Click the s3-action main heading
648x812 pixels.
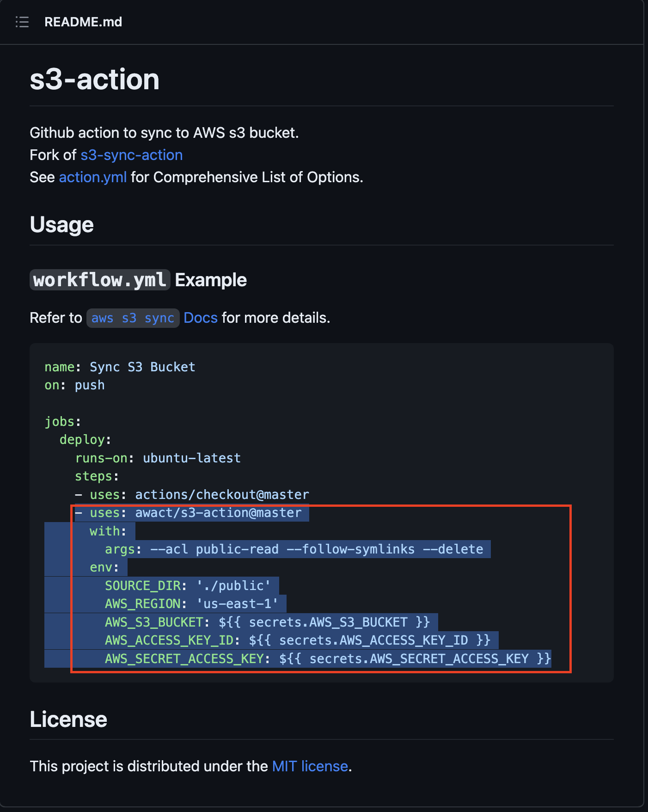[95, 79]
